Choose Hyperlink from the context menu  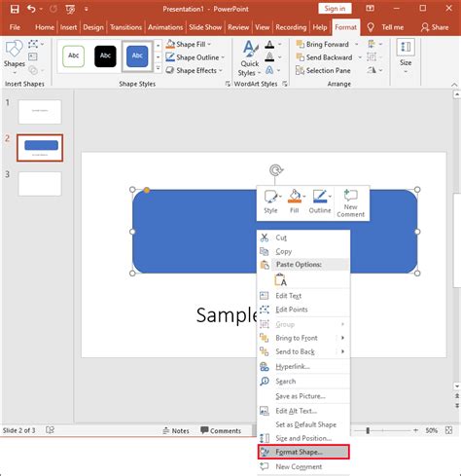click(303, 366)
